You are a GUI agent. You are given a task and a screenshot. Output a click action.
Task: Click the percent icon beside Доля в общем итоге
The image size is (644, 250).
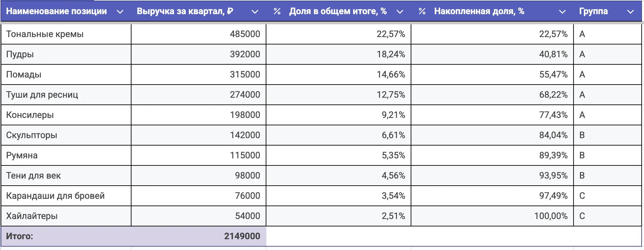(x=277, y=11)
